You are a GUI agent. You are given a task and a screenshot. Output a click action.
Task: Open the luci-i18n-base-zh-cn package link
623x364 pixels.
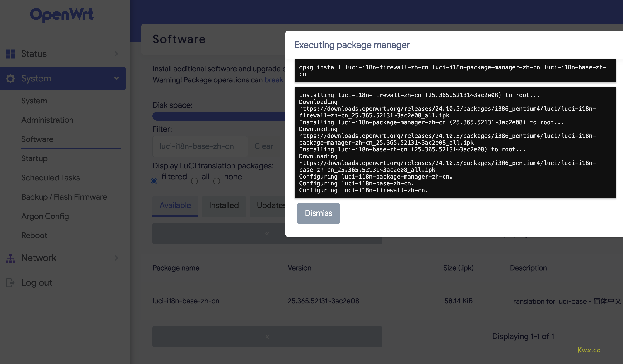[x=186, y=301]
